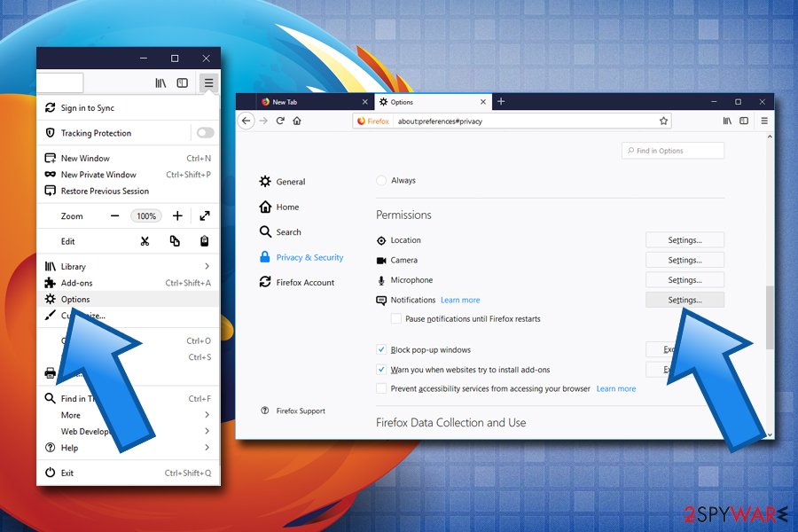Expand the Library submenu
The image size is (798, 532).
(x=129, y=266)
